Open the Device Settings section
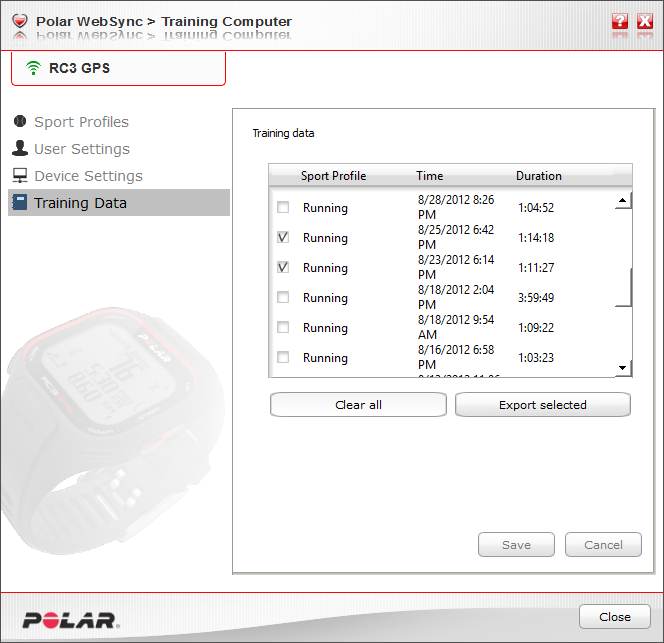 click(89, 176)
